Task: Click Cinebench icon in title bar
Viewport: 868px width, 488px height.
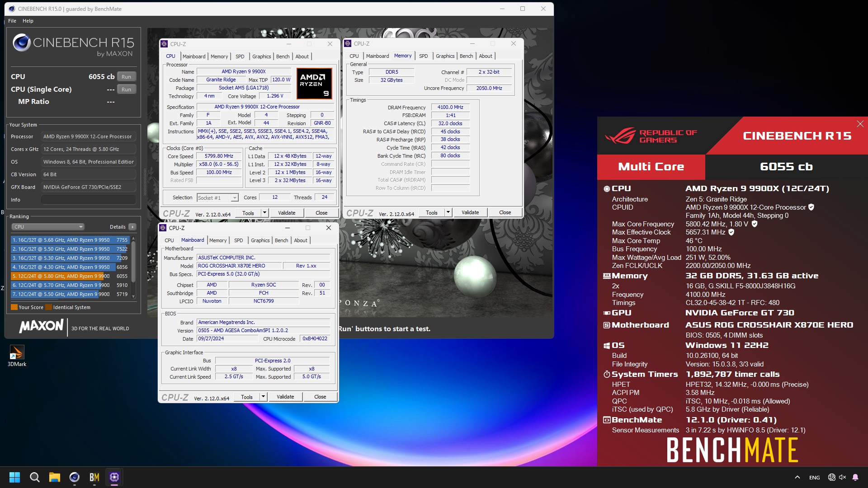Action: click(x=12, y=9)
